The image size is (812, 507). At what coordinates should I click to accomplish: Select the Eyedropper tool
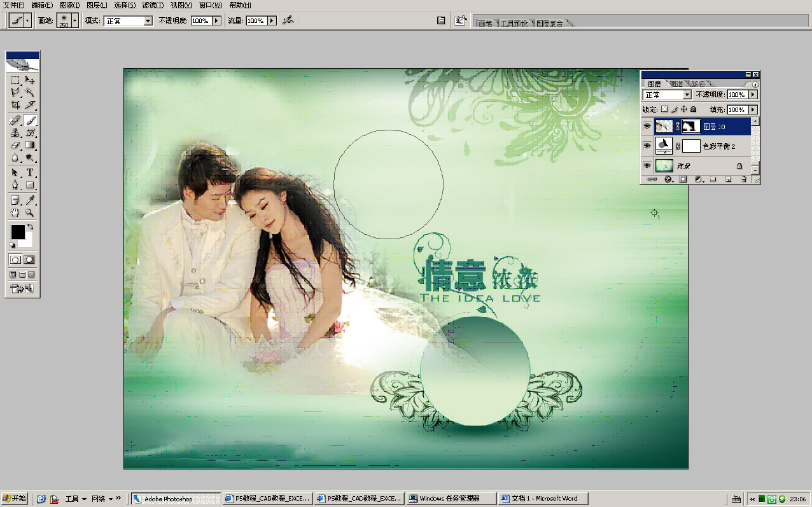[x=29, y=200]
